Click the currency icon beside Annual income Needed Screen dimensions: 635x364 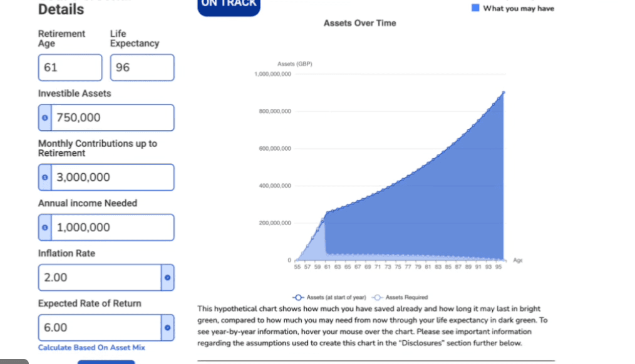(x=44, y=228)
